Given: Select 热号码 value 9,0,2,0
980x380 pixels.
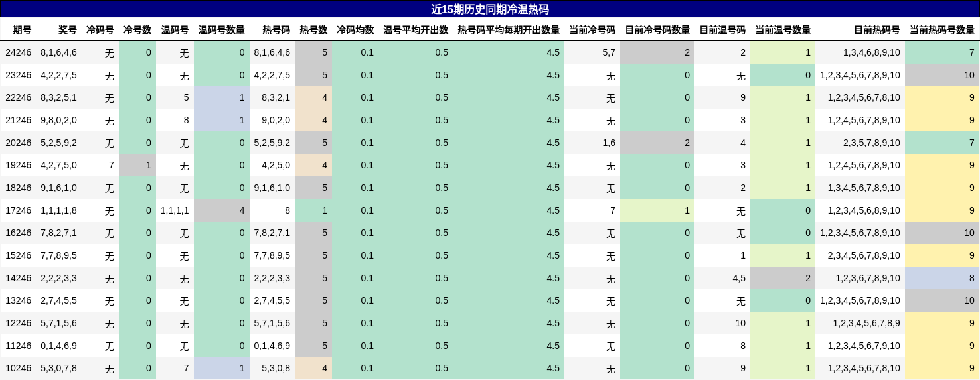Looking at the screenshot, I should 276,120.
